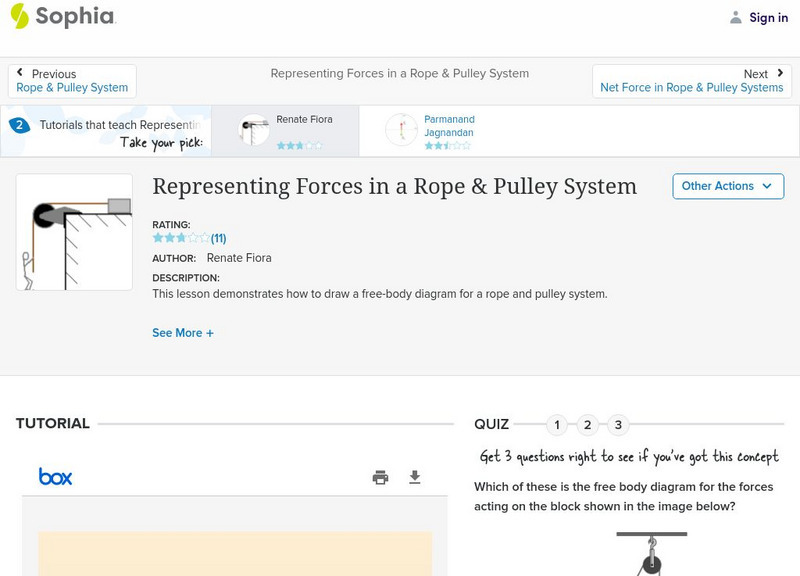Click the lesson star rating
The width and height of the screenshot is (800, 576).
(180, 238)
